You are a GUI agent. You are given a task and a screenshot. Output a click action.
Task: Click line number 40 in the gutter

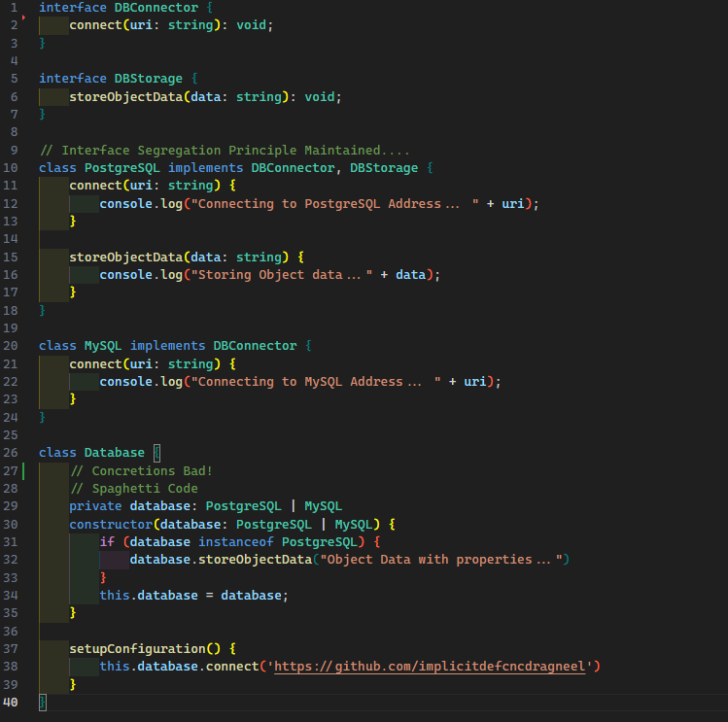11,702
